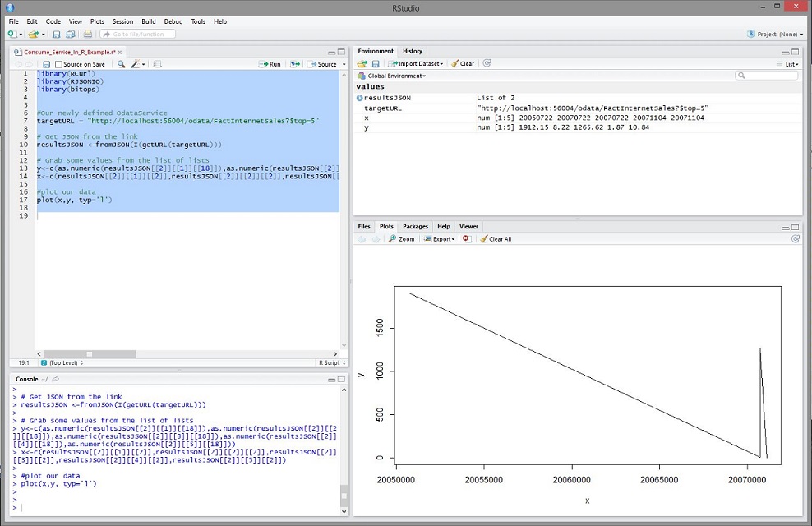Switch to the History tab
This screenshot has height=526, width=812.
(x=413, y=51)
